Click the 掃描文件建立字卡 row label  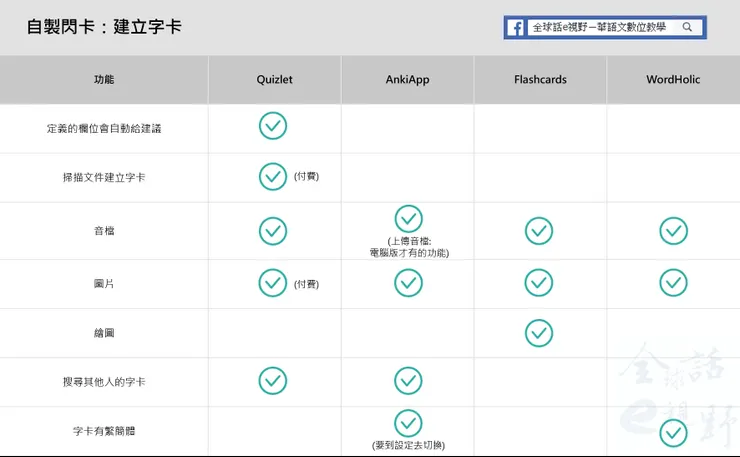104,178
